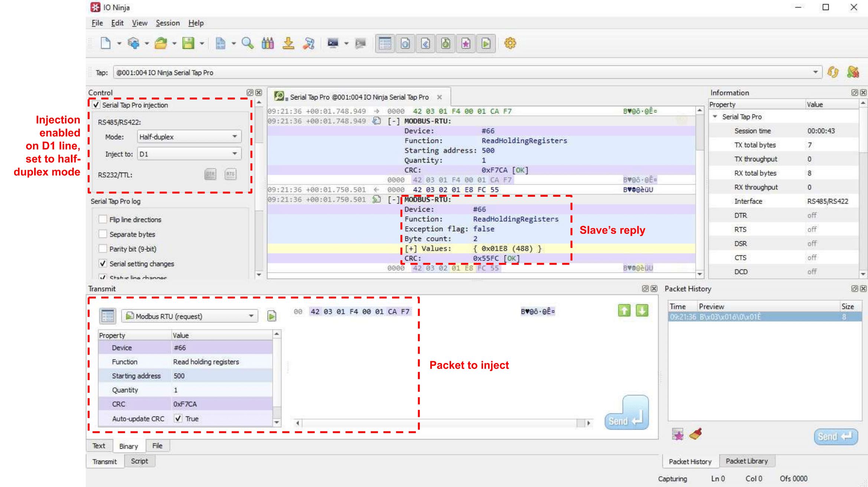Click the green down arrow in Transmit

click(642, 310)
